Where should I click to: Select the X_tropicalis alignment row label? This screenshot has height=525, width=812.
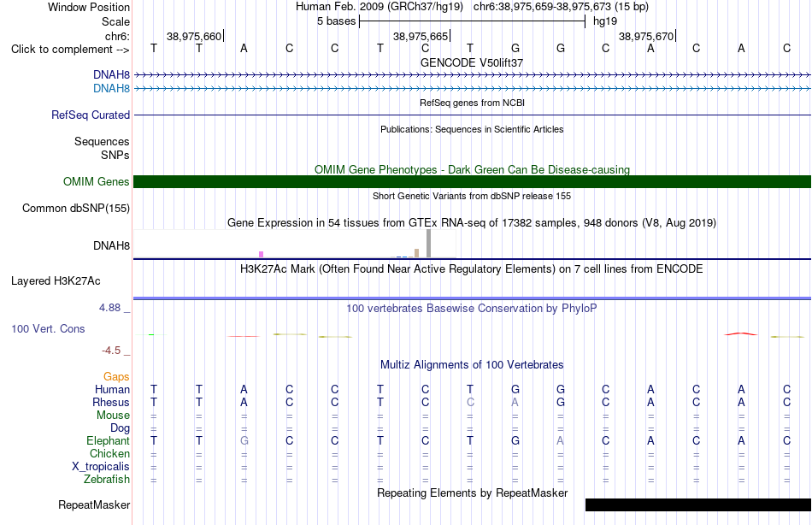pyautogui.click(x=101, y=467)
